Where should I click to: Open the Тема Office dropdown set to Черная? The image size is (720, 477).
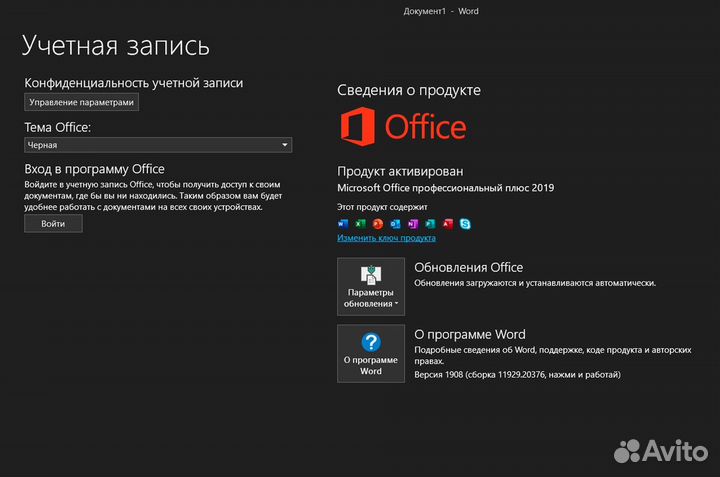click(158, 145)
